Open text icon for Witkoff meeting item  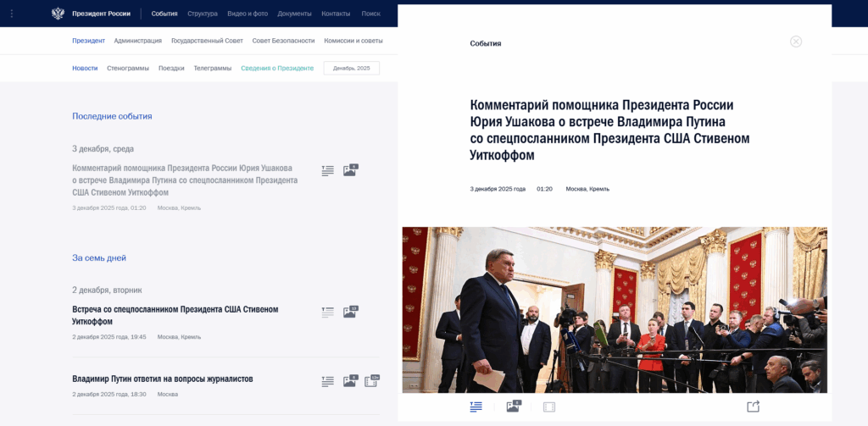(x=328, y=313)
